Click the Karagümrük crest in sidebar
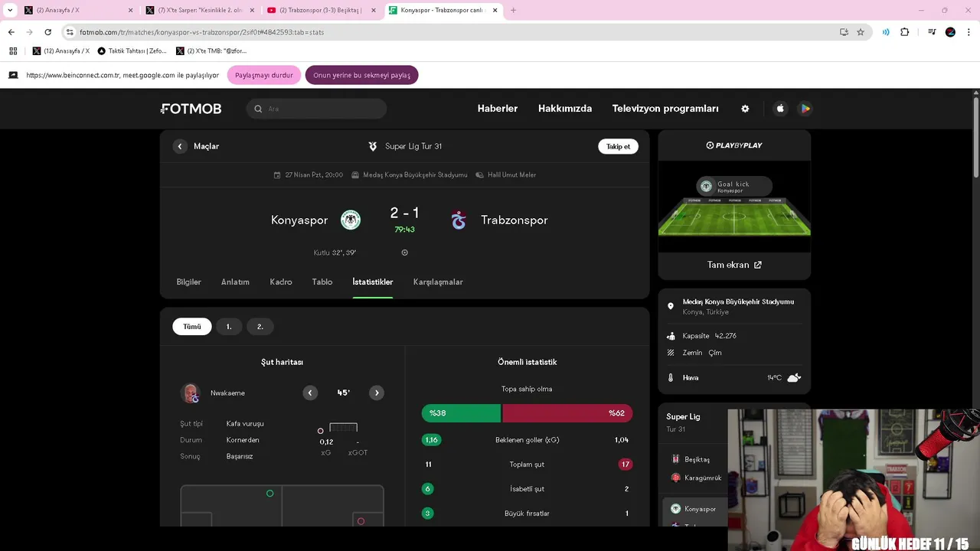This screenshot has width=980, height=551. pyautogui.click(x=675, y=478)
